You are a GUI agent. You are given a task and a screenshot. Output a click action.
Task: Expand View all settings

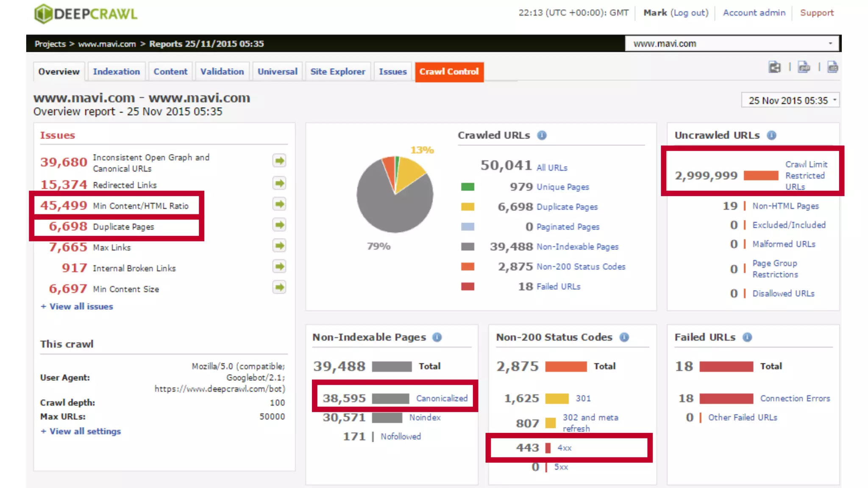pyautogui.click(x=81, y=431)
